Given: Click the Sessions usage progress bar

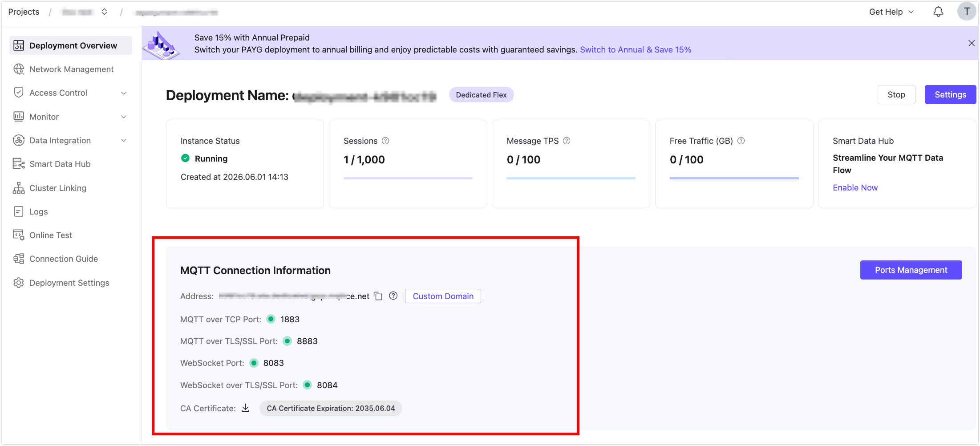Looking at the screenshot, I should point(408,178).
